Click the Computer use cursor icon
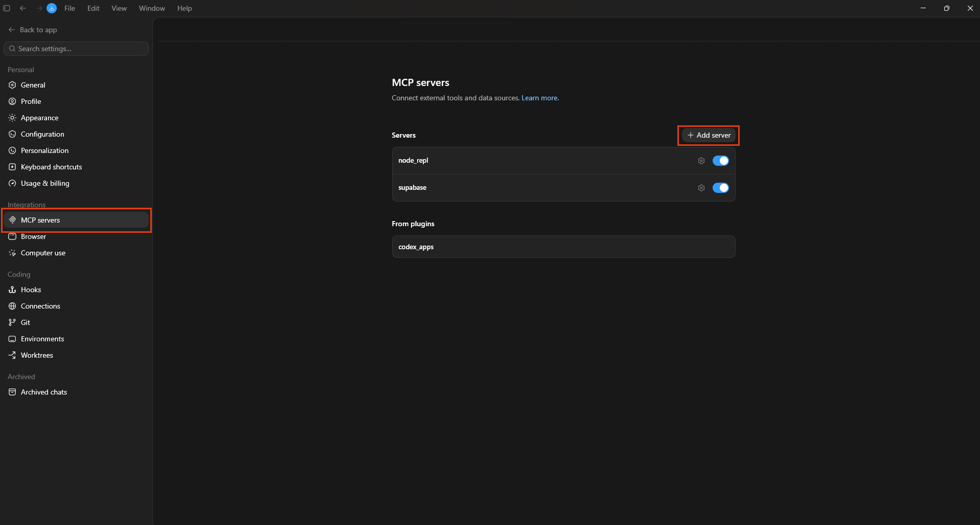The width and height of the screenshot is (980, 525). click(12, 253)
